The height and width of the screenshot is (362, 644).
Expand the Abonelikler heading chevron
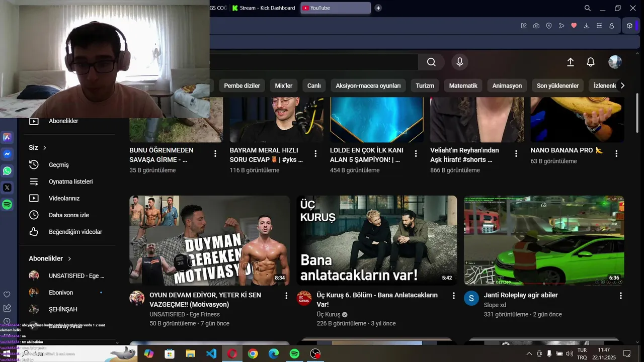tap(69, 258)
